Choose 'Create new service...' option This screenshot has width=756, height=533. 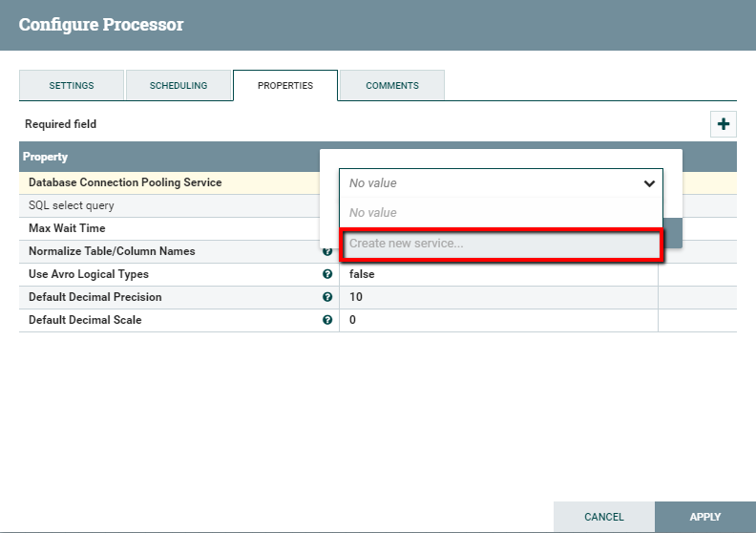pyautogui.click(x=501, y=244)
